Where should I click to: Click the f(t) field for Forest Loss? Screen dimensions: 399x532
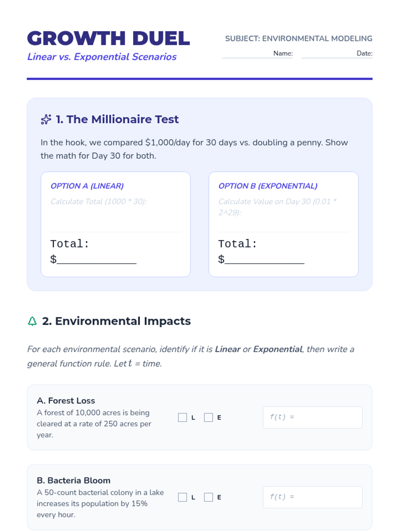313,417
